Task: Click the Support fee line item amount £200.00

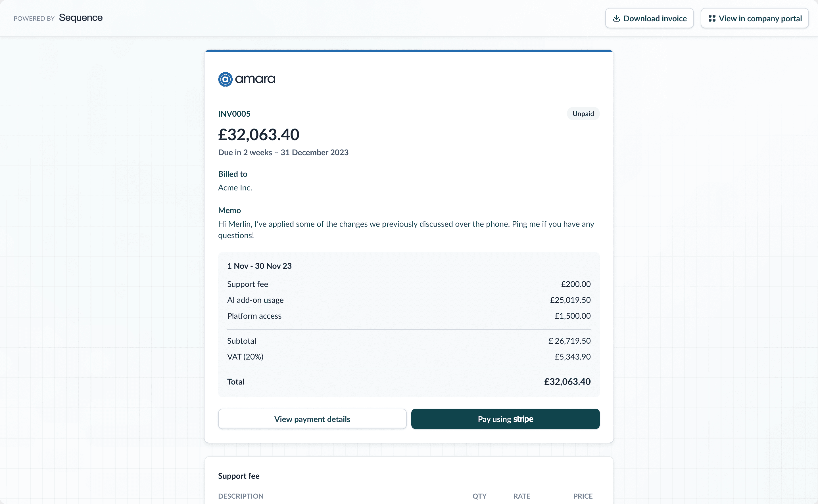Action: 576,284
